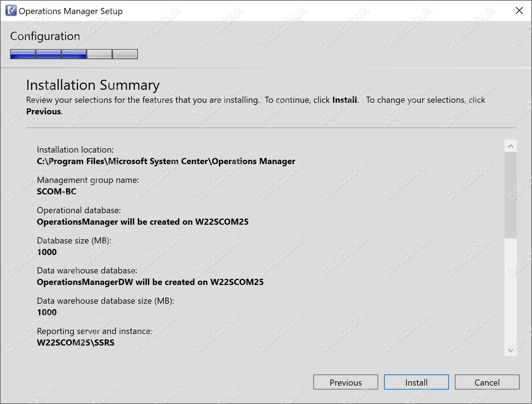The height and width of the screenshot is (404, 532).
Task: Click the Configuration progress bar
Action: point(74,54)
